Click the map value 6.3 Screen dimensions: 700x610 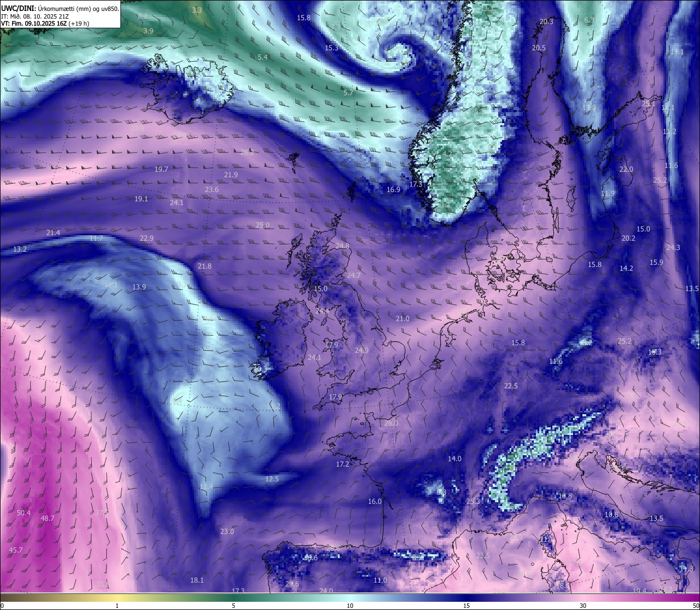pyautogui.click(x=589, y=20)
